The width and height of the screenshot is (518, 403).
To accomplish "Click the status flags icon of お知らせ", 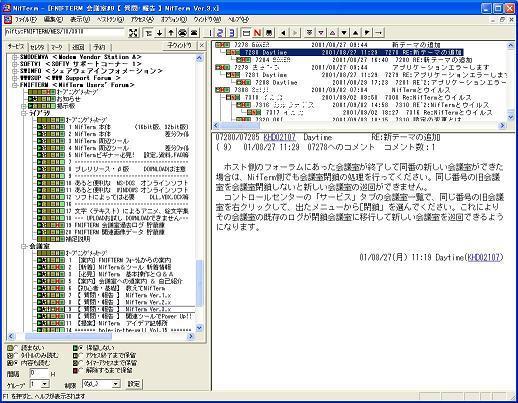I will [x=42, y=99].
